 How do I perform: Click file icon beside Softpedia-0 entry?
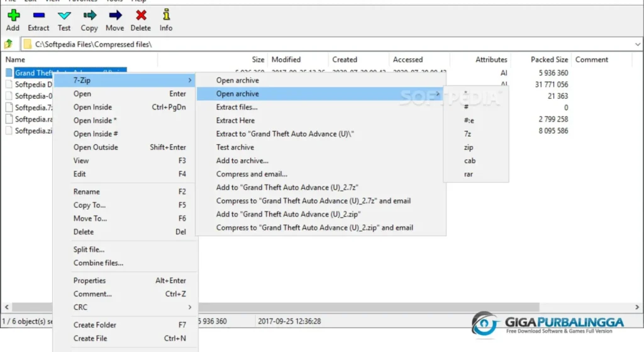9,96
